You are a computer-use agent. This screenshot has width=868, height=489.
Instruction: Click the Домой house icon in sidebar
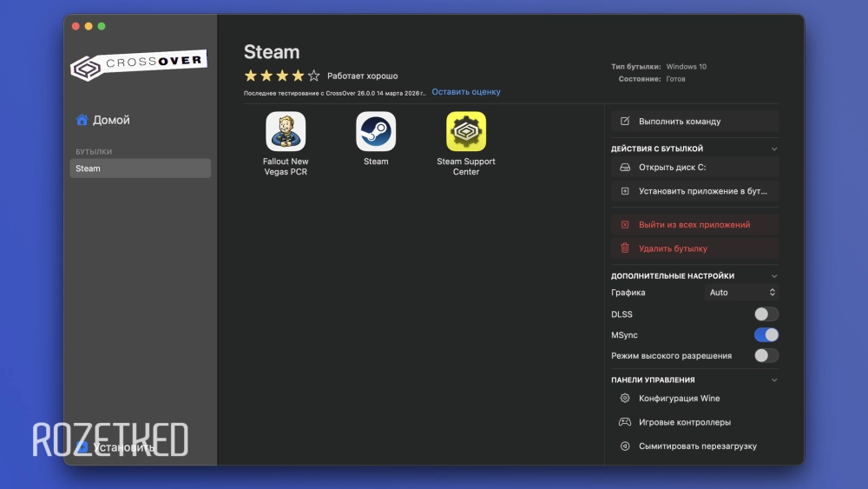(82, 120)
